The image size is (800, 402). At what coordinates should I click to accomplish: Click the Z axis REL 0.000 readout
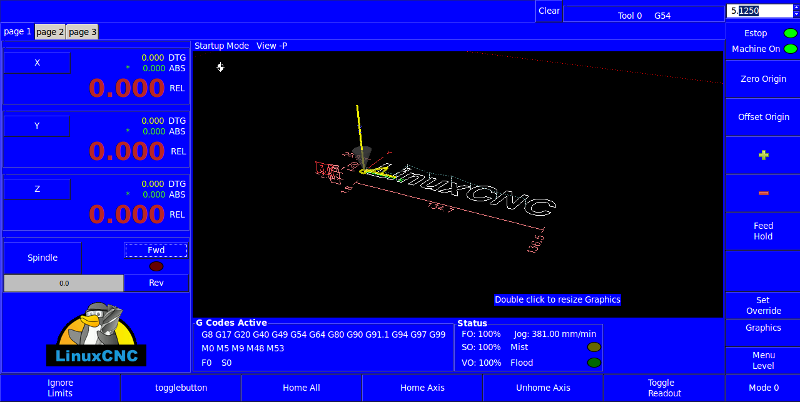[x=127, y=215]
